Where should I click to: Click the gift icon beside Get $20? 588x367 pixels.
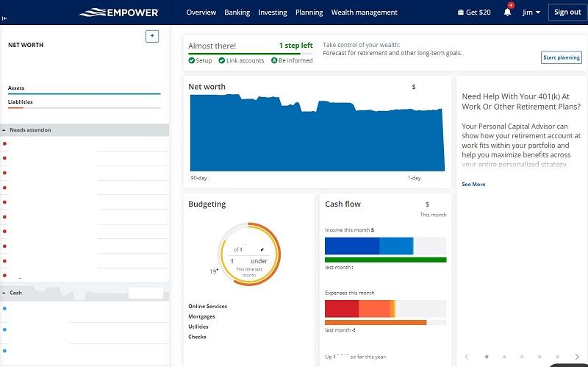461,13
